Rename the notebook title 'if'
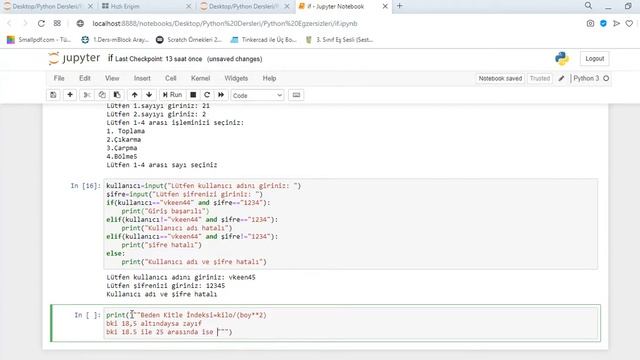 110,58
